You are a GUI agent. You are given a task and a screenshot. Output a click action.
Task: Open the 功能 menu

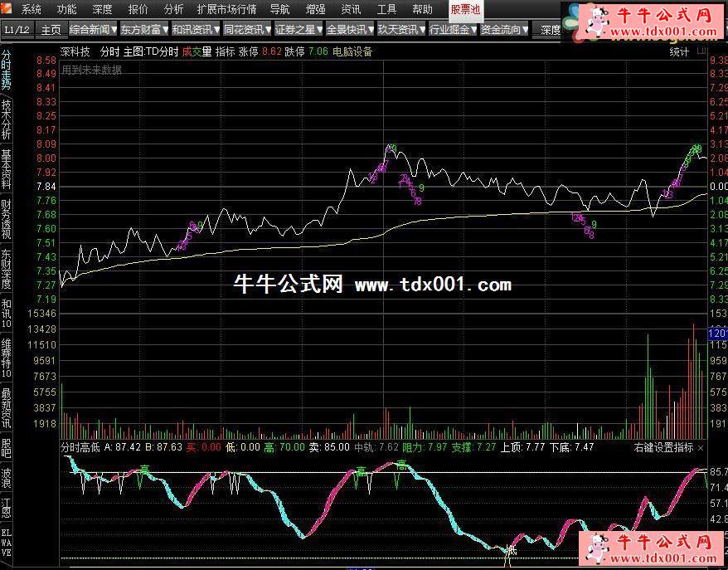(x=66, y=9)
